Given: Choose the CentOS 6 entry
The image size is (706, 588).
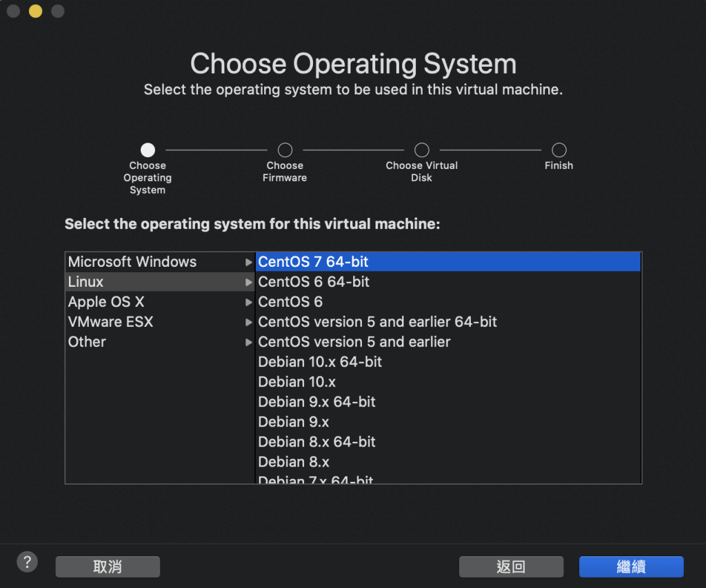Looking at the screenshot, I should [x=448, y=302].
